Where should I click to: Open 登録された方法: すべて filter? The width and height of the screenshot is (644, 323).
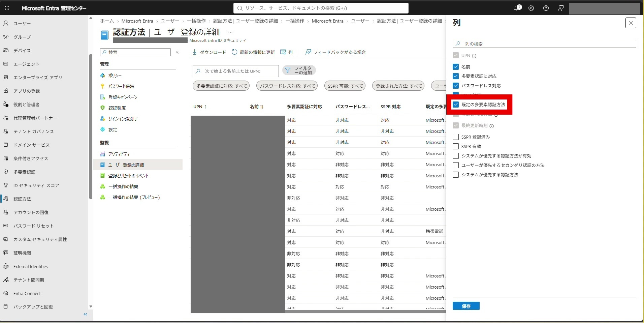(x=398, y=86)
